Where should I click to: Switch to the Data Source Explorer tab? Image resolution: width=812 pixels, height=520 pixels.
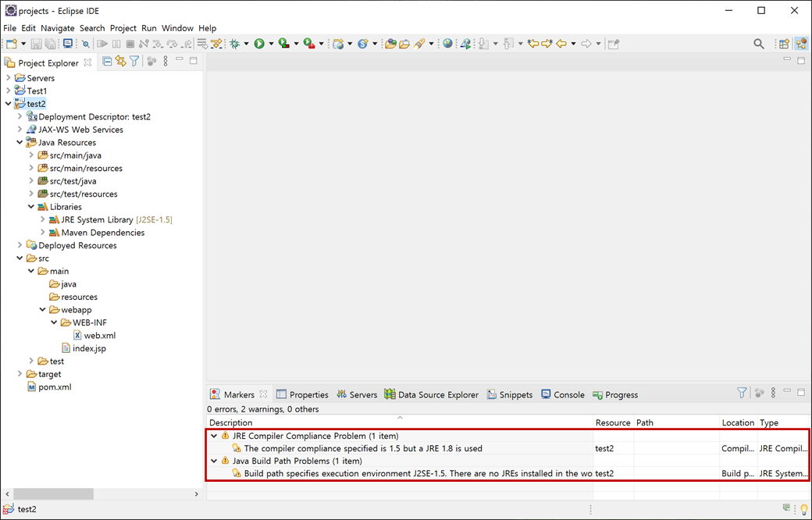pos(431,394)
